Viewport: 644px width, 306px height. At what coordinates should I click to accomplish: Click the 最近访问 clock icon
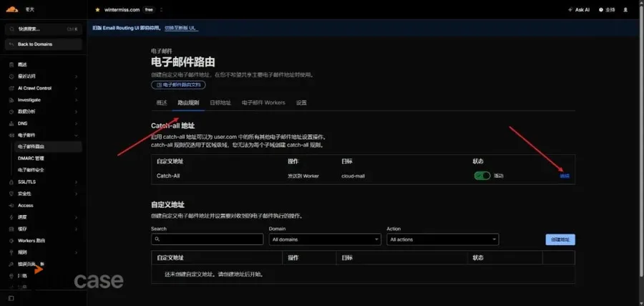11,77
